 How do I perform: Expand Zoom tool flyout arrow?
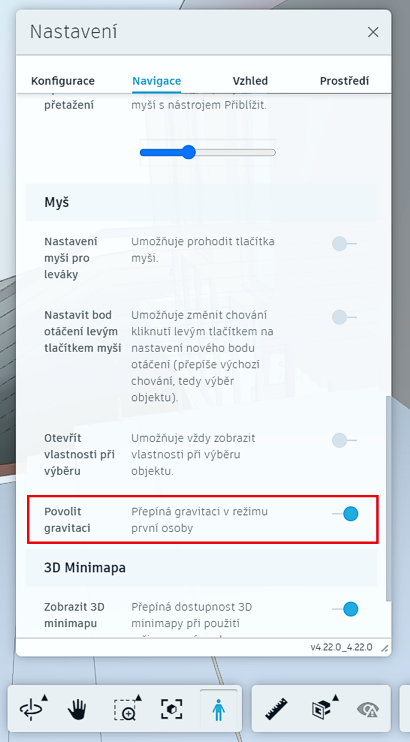pos(139,697)
